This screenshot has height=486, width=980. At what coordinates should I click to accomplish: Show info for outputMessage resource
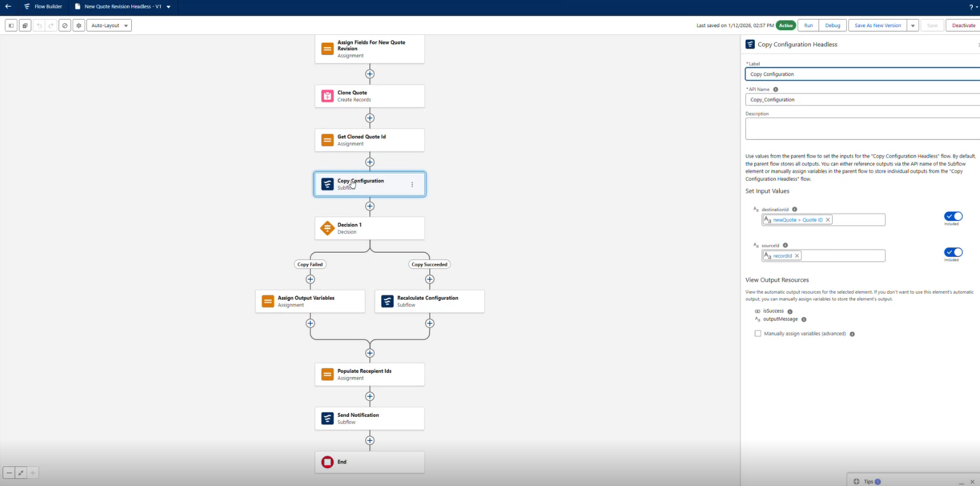pos(804,319)
